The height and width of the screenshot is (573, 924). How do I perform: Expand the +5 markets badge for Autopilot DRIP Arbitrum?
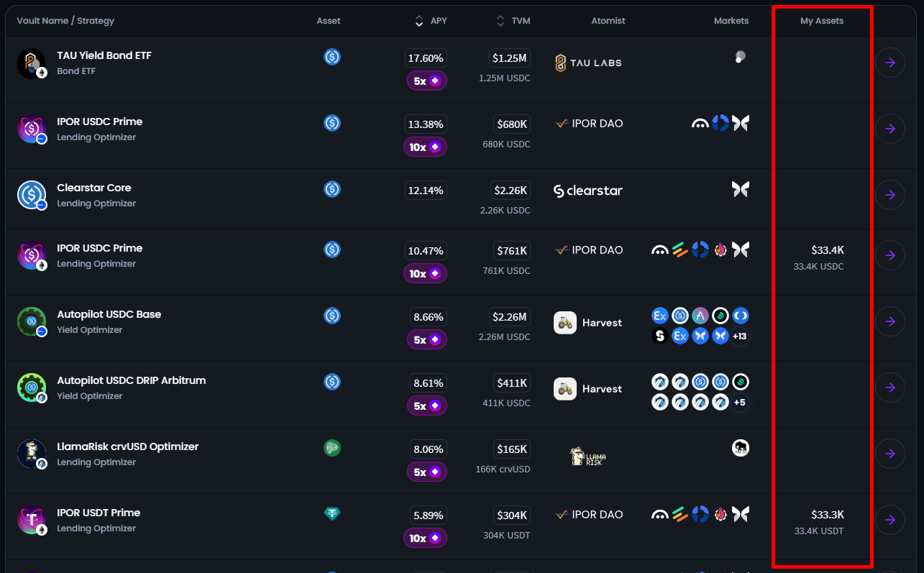(740, 402)
